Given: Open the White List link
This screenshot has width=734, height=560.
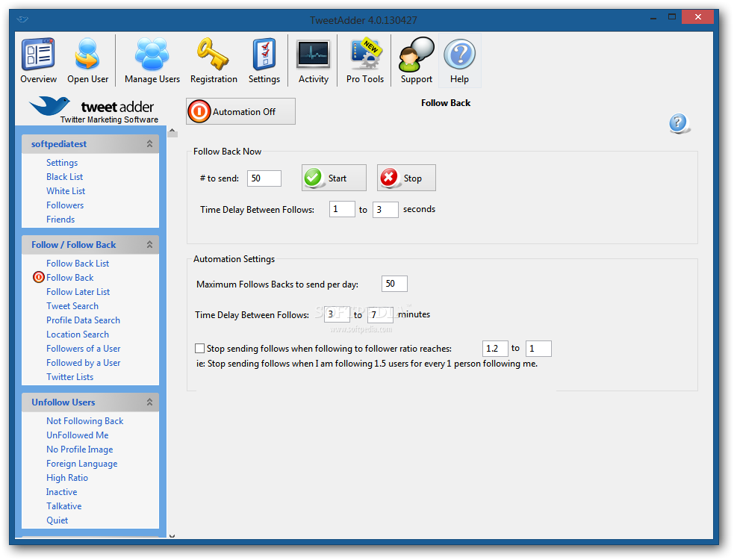Looking at the screenshot, I should tap(66, 190).
